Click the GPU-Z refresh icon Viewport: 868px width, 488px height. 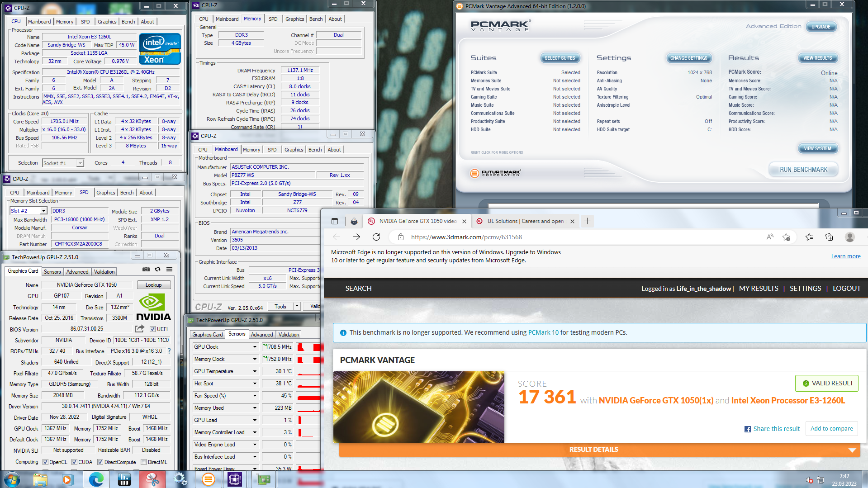(x=158, y=269)
